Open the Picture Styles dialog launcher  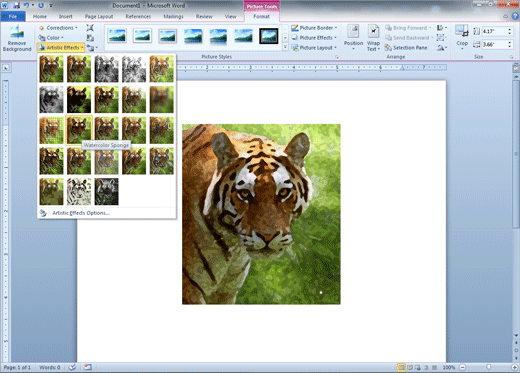337,57
